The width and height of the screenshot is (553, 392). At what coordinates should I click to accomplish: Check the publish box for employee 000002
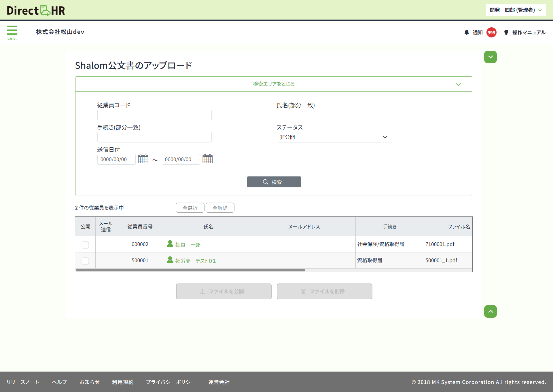tap(85, 245)
